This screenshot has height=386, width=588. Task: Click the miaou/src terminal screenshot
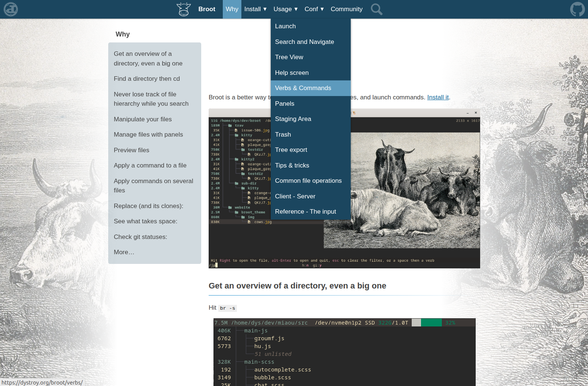coord(344,352)
